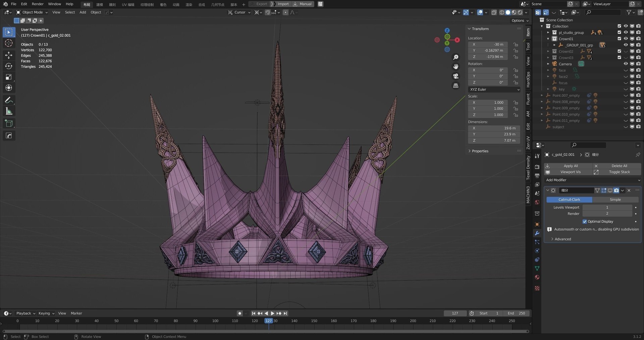
Task: Open the File menu
Action: 13,4
